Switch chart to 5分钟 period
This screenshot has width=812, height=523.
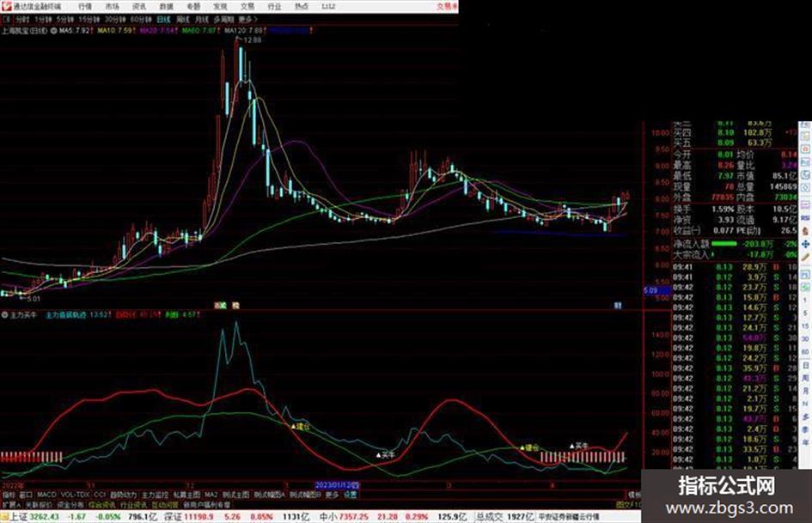tap(65, 20)
